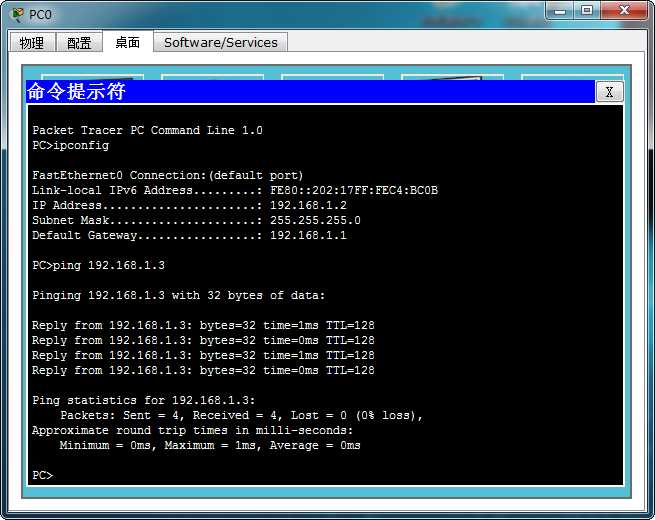
Task: Click the Default Gateway 192.168.1.1 line
Action: coord(189,235)
